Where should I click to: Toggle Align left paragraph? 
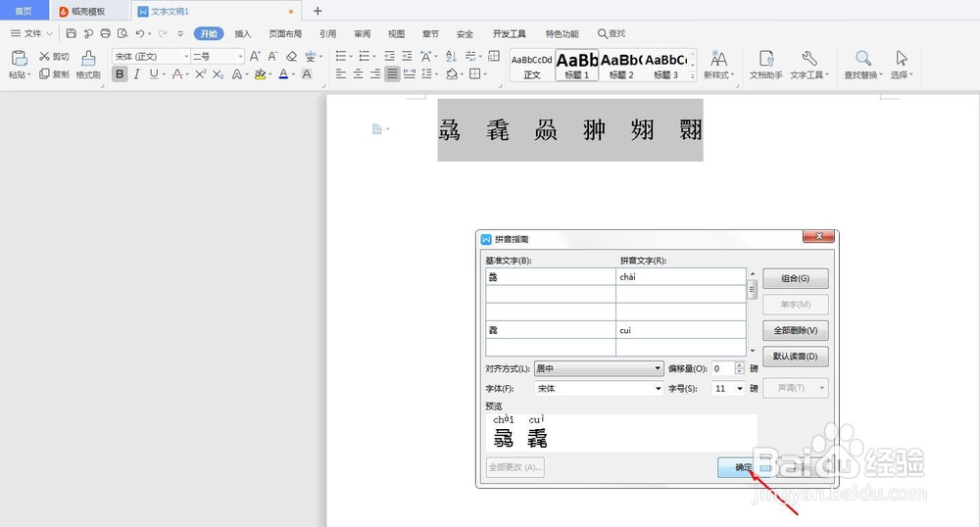(341, 74)
